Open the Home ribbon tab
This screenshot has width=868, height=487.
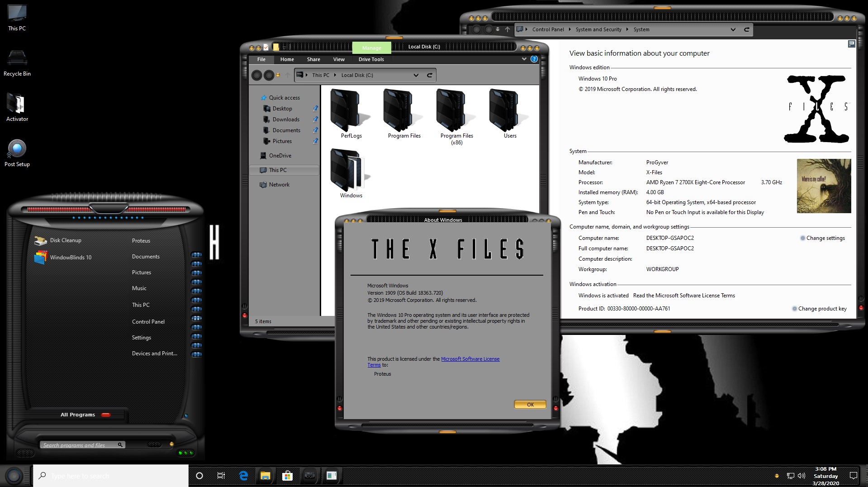287,59
